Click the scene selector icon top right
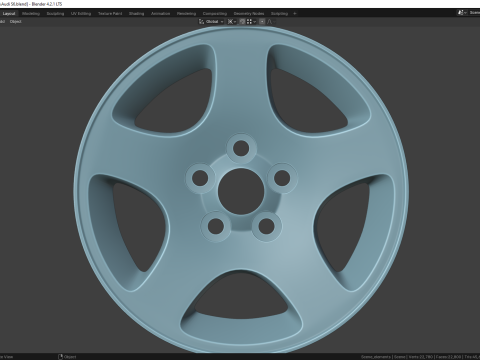Screen dimensions: 480x360 461,13
